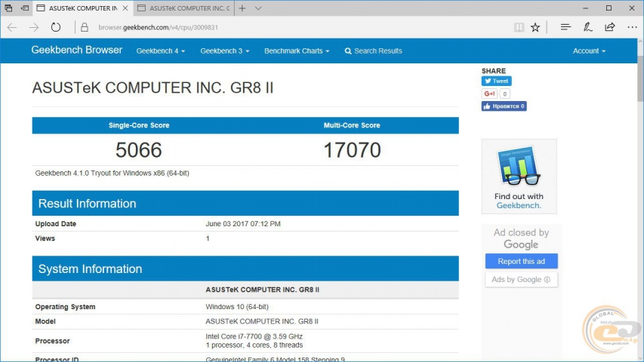Viewport: 644px width, 362px height.
Task: Click the Share icon in browser toolbar
Action: pyautogui.click(x=609, y=27)
